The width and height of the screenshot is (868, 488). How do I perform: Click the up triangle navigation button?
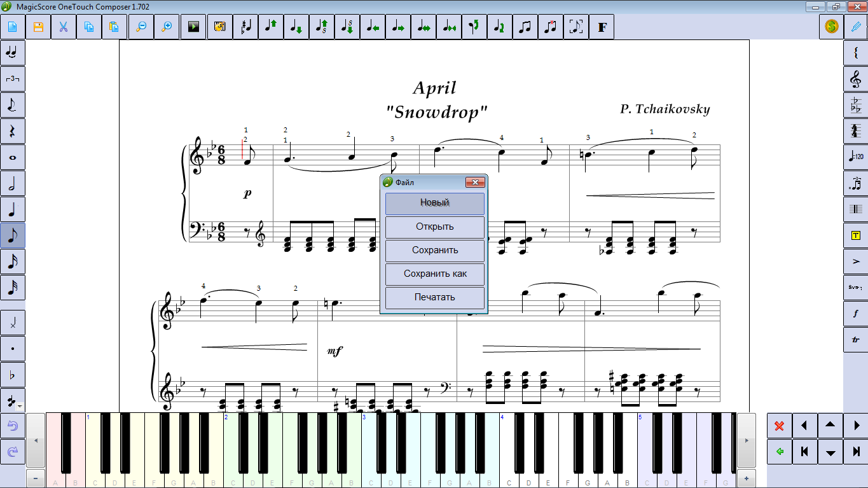830,425
